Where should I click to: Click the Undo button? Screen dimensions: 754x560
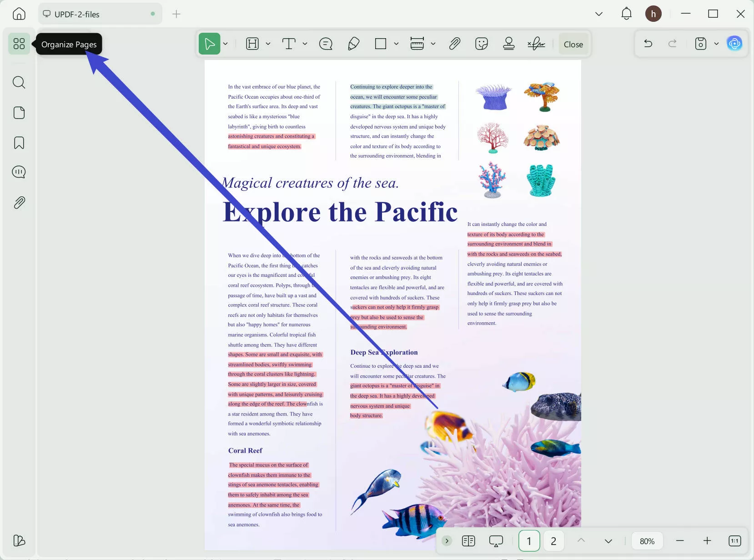(648, 44)
